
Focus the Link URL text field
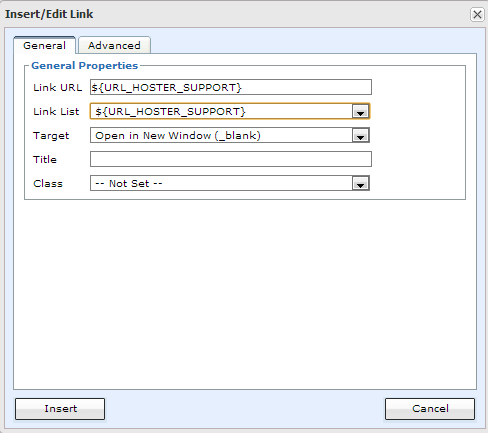[231, 87]
